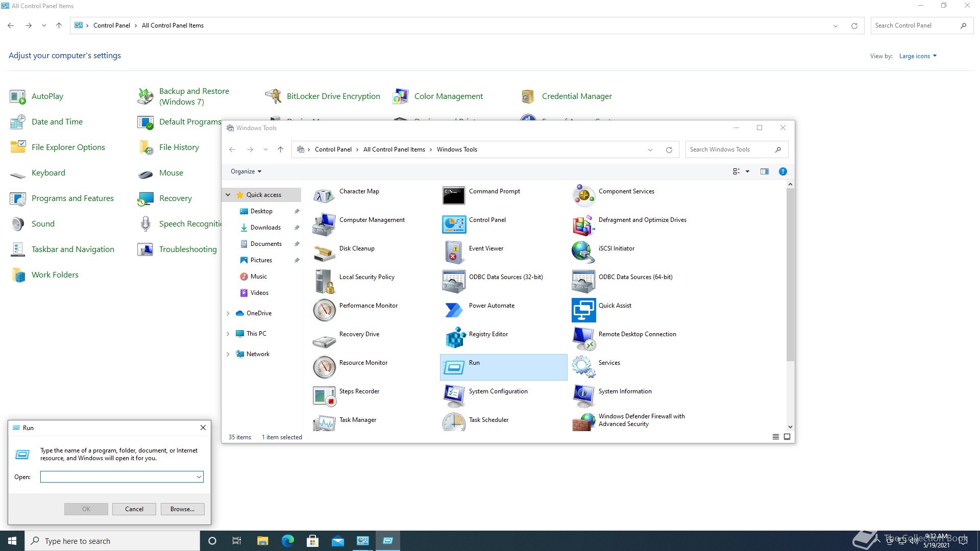Screen dimensions: 980x551
Task: Open ODBC Data Sources (64-bit) icon
Action: pyautogui.click(x=583, y=281)
